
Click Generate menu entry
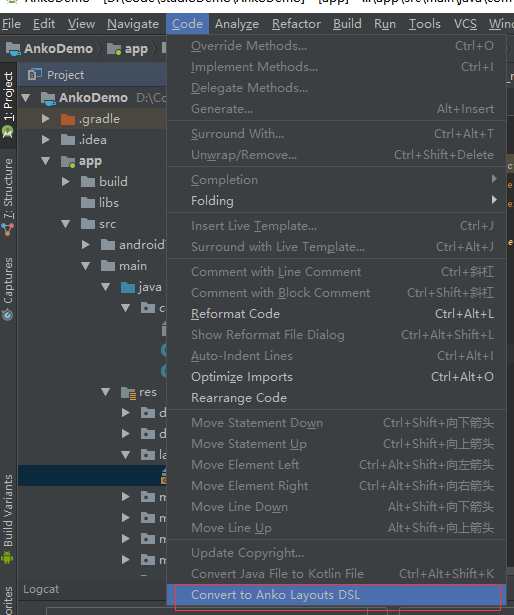click(336, 109)
